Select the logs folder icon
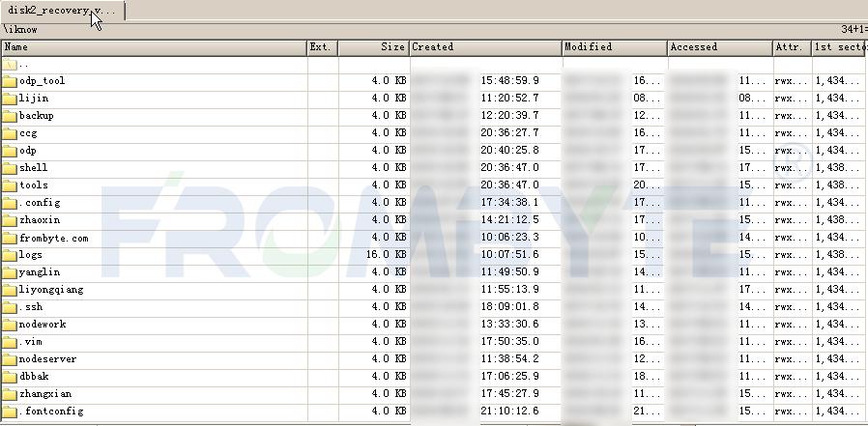Image resolution: width=868 pixels, height=426 pixels. point(10,255)
